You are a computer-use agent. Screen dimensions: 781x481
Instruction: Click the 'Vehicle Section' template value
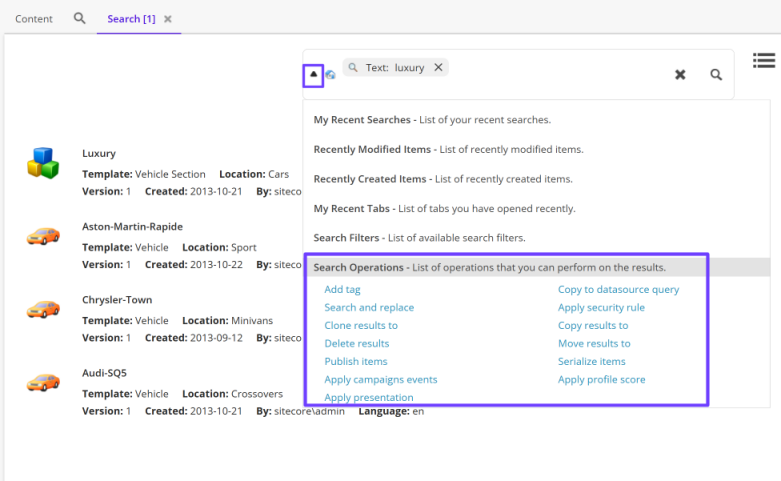click(x=170, y=174)
